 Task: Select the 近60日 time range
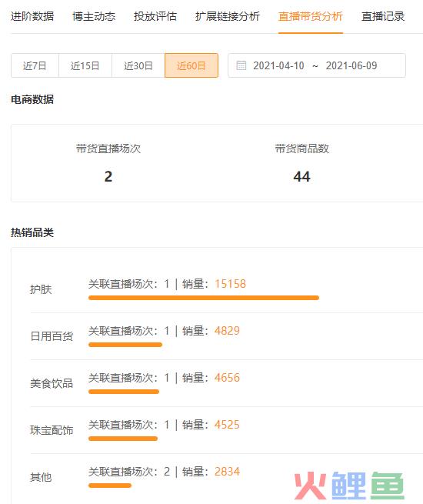(x=192, y=65)
